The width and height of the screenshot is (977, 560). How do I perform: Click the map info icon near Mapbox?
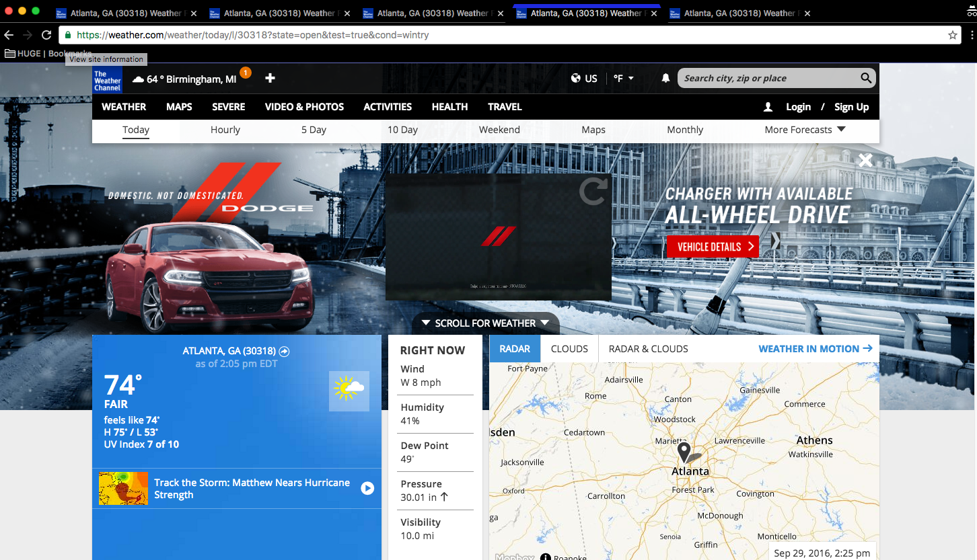pyautogui.click(x=546, y=557)
